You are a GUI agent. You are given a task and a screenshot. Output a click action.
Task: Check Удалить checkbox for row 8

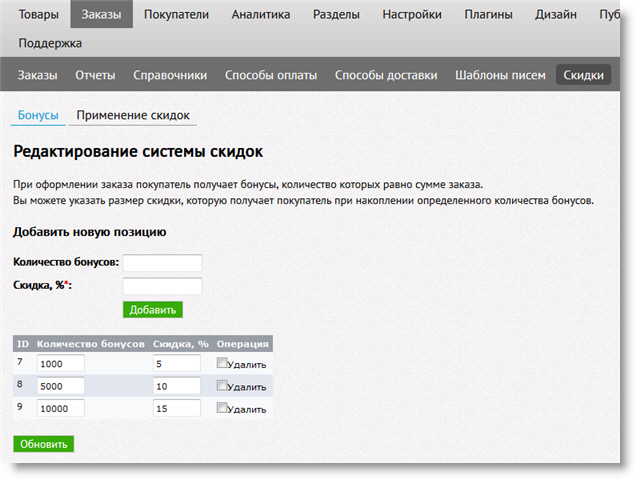[221, 385]
